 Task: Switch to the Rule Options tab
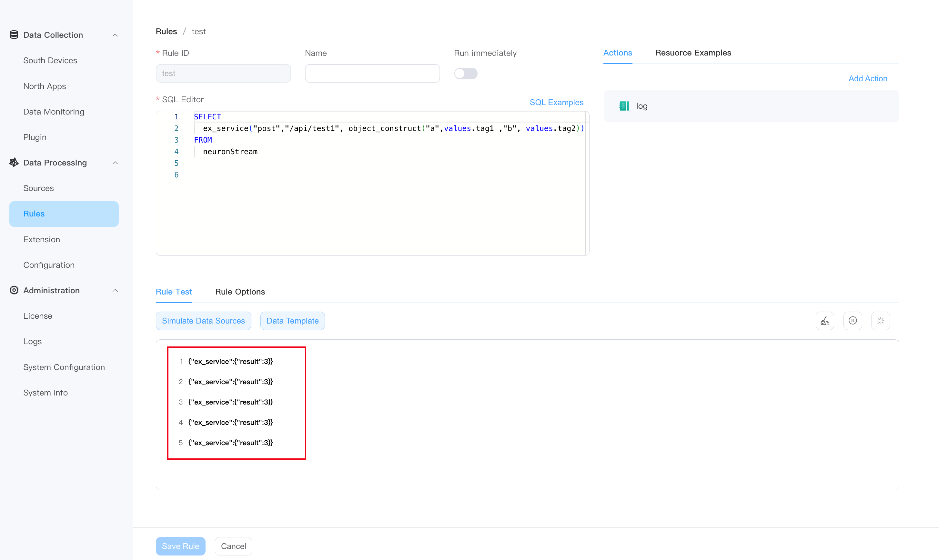[240, 292]
